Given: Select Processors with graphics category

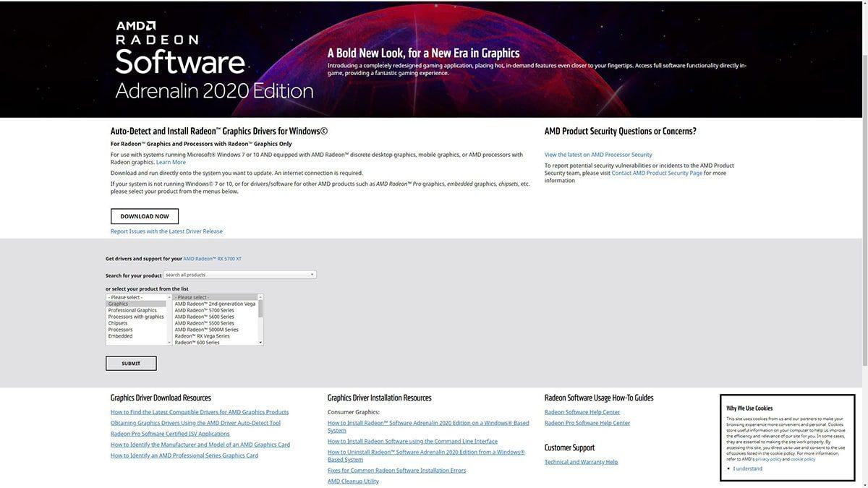Looking at the screenshot, I should pos(136,317).
